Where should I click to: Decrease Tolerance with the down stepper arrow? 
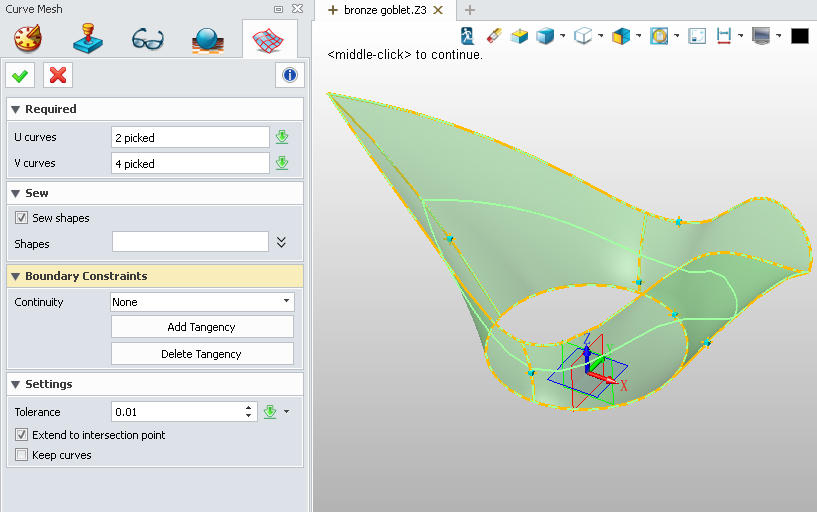click(x=249, y=416)
